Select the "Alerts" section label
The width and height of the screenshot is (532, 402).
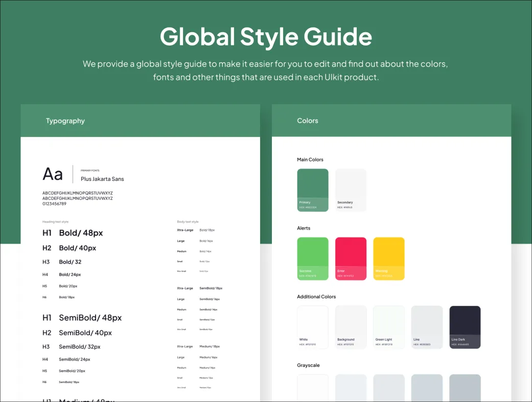tap(304, 228)
